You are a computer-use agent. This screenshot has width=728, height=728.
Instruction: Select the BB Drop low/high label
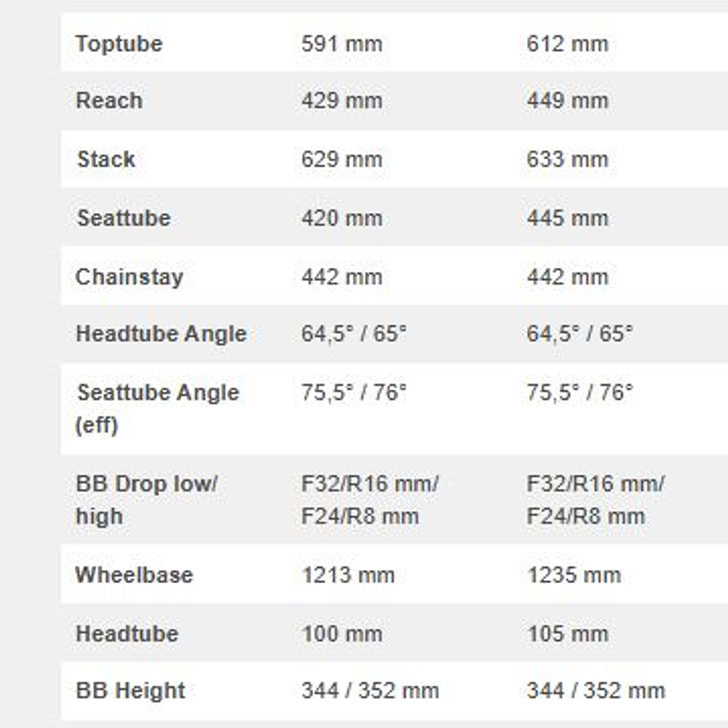point(146,500)
